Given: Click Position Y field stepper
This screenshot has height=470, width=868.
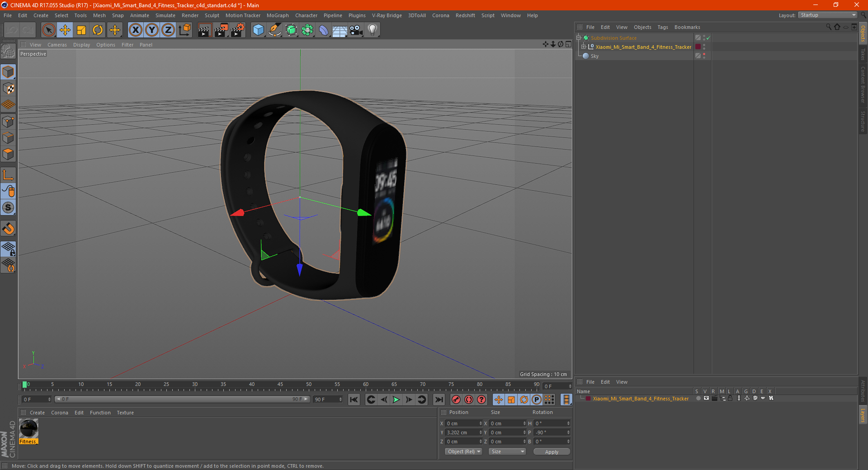Looking at the screenshot, I should tap(481, 432).
